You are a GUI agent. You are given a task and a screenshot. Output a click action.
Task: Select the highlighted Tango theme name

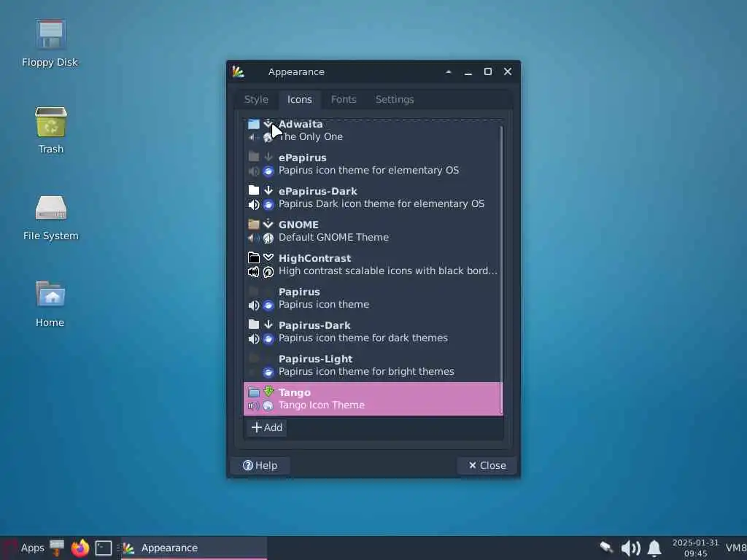(295, 392)
